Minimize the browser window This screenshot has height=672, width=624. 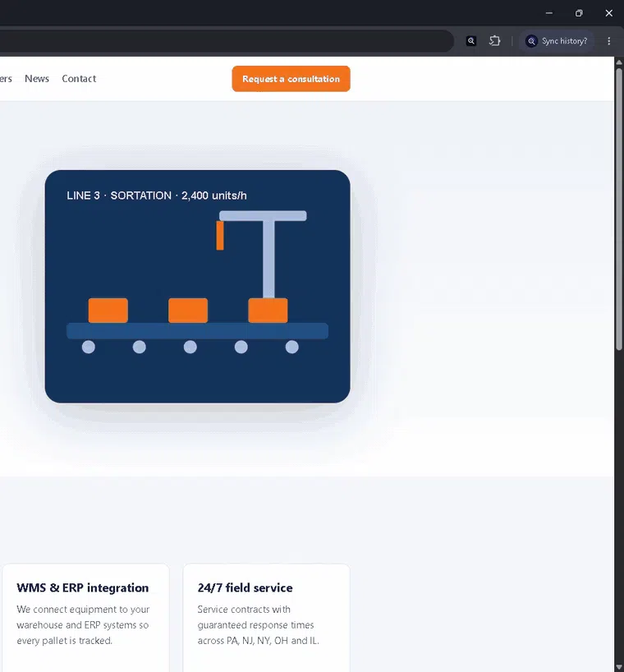[x=549, y=13]
